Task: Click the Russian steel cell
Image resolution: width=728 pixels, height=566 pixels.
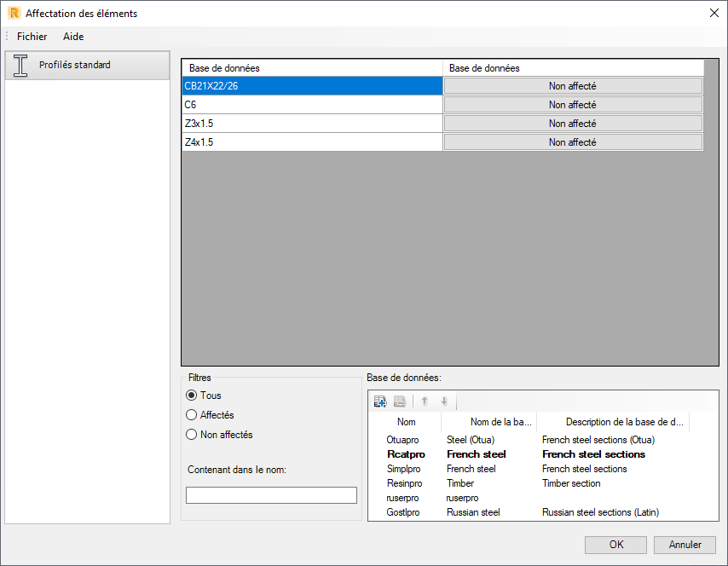Action: [473, 512]
